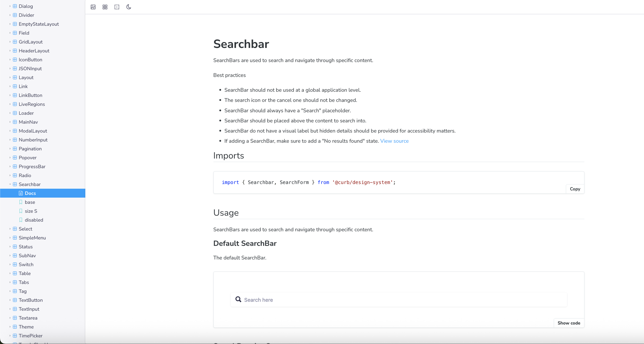Toggle the grid view icon in toolbar

(x=105, y=7)
